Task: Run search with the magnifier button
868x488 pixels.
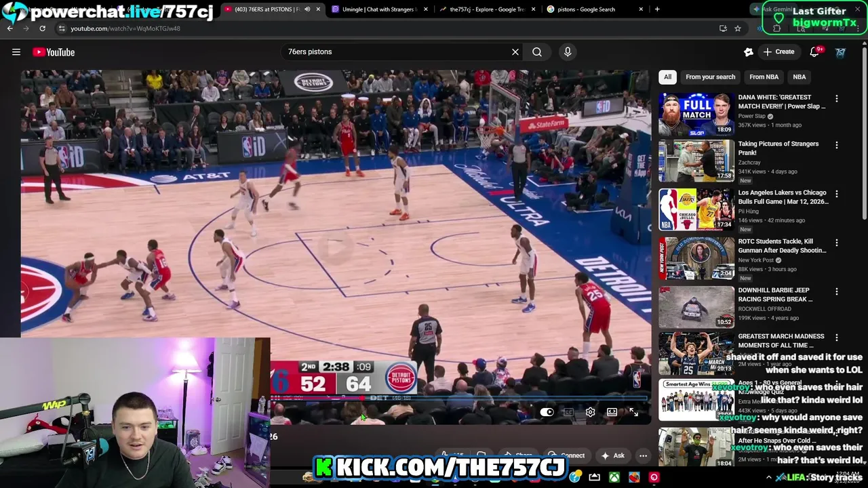Action: [x=537, y=52]
